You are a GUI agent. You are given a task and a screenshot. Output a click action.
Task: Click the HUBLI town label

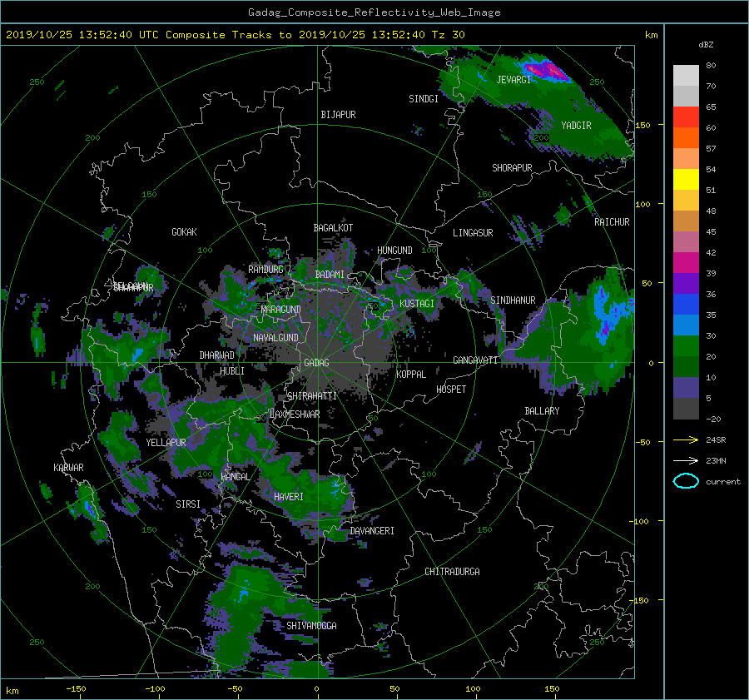click(232, 371)
